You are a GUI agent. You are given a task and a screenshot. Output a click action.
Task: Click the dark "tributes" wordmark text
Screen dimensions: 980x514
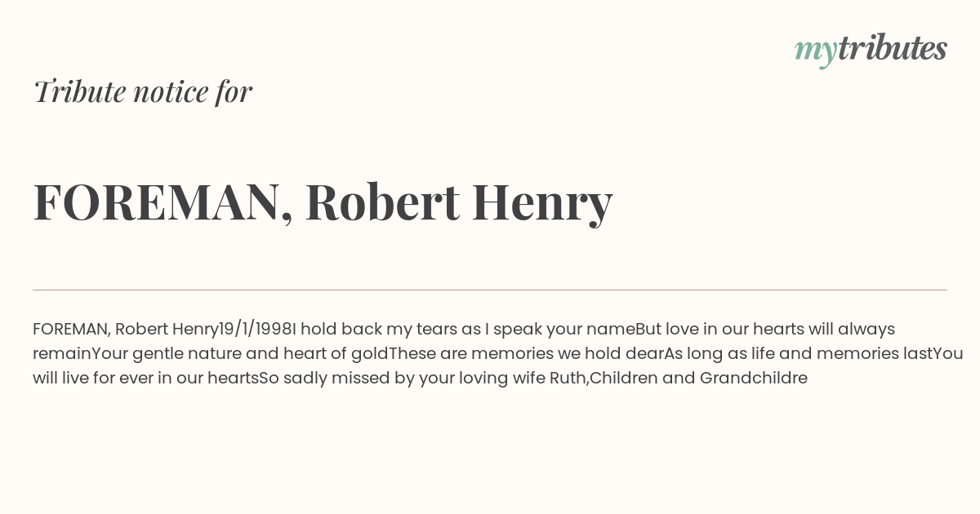892,48
